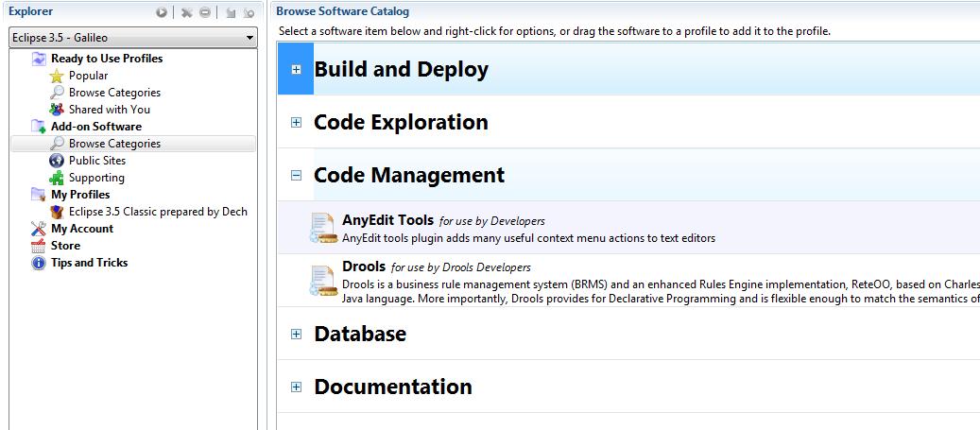Screen dimensions: 980x430
Task: Click the AnyEdit tools plugin description text
Action: coord(529,238)
